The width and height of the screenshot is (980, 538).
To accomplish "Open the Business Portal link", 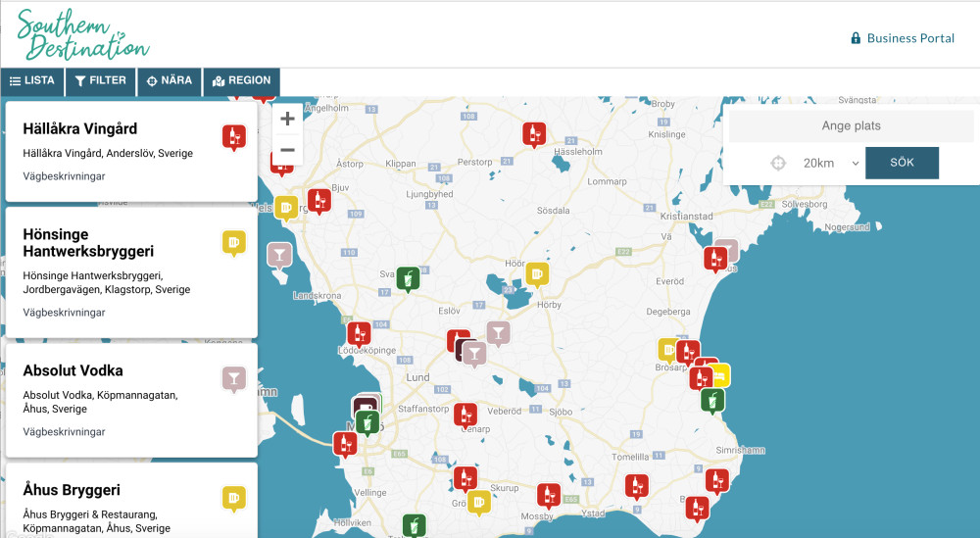I will pos(902,38).
